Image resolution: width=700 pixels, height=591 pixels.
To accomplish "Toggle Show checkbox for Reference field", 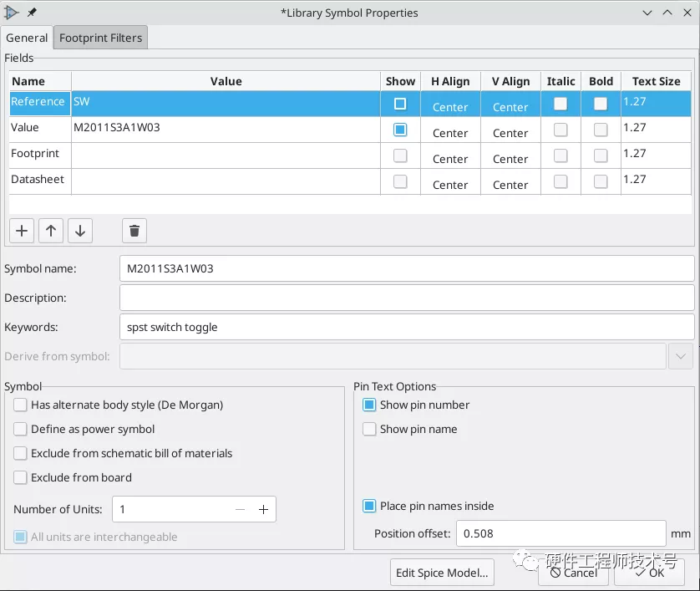I will pos(400,104).
